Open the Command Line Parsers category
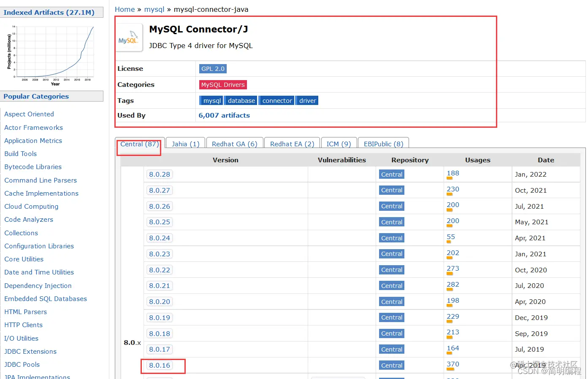 [41, 180]
